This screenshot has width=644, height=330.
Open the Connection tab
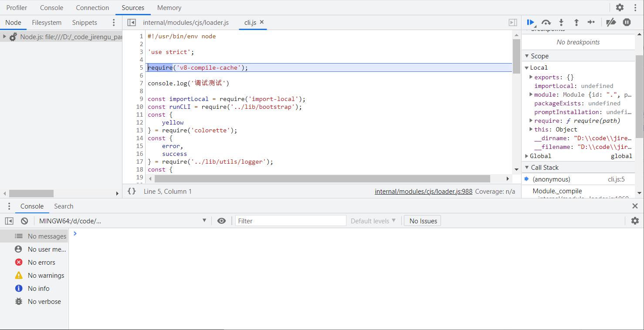click(92, 7)
